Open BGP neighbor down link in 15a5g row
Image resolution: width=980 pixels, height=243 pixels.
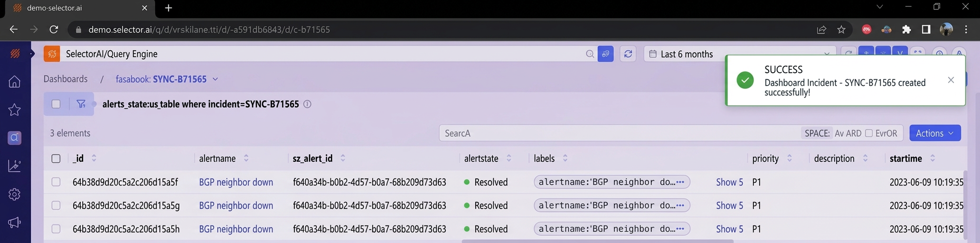point(236,206)
